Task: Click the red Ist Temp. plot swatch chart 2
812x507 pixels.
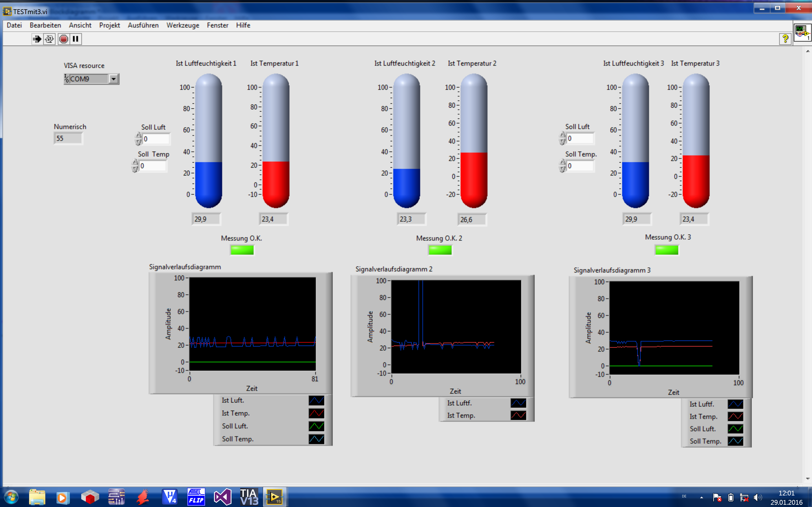Action: [x=518, y=415]
